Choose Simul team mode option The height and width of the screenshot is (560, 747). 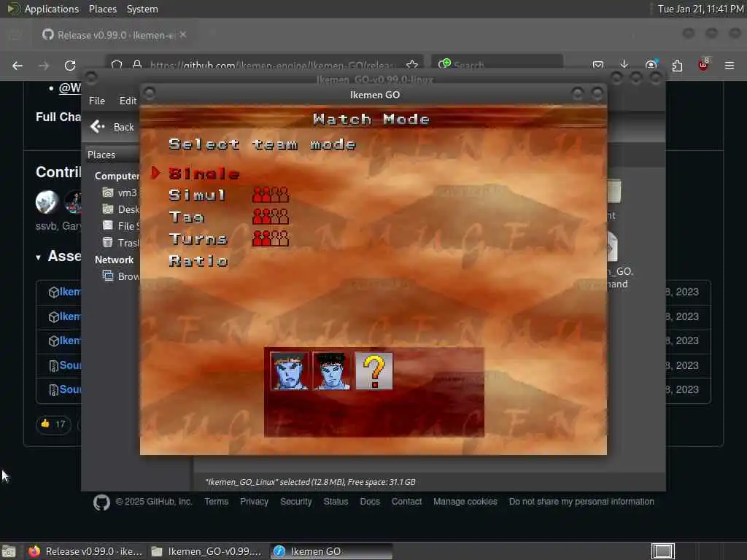(197, 195)
